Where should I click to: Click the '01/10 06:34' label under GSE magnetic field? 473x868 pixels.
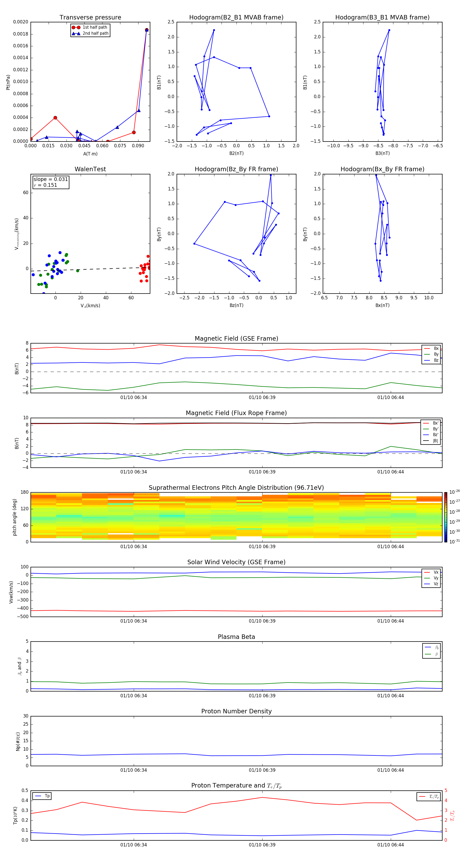tap(134, 398)
